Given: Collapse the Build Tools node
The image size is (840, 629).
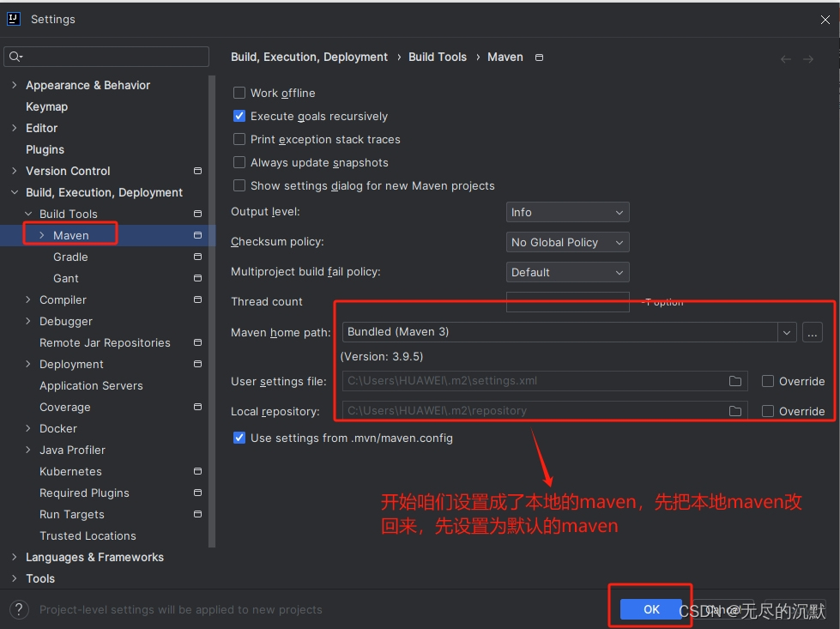Looking at the screenshot, I should coord(28,214).
